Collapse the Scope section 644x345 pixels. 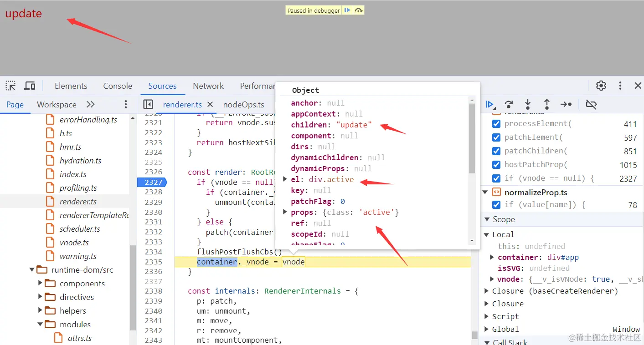[487, 219]
